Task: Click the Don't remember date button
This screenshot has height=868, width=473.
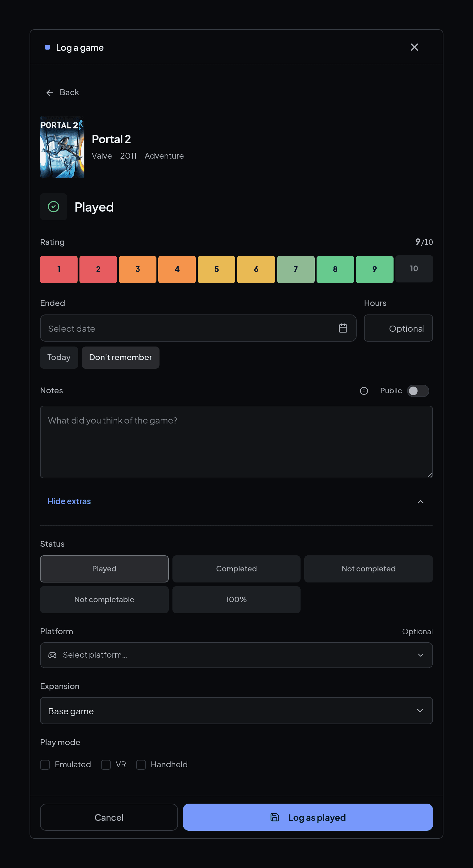Action: pyautogui.click(x=121, y=358)
